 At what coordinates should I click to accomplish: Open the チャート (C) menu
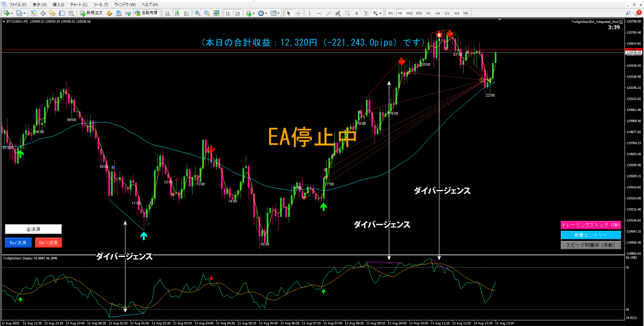point(78,4)
